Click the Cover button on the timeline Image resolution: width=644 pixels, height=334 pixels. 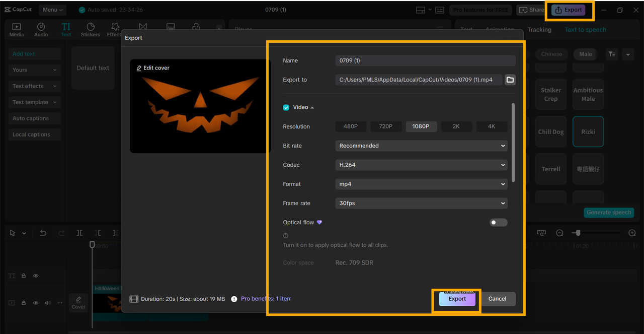78,302
